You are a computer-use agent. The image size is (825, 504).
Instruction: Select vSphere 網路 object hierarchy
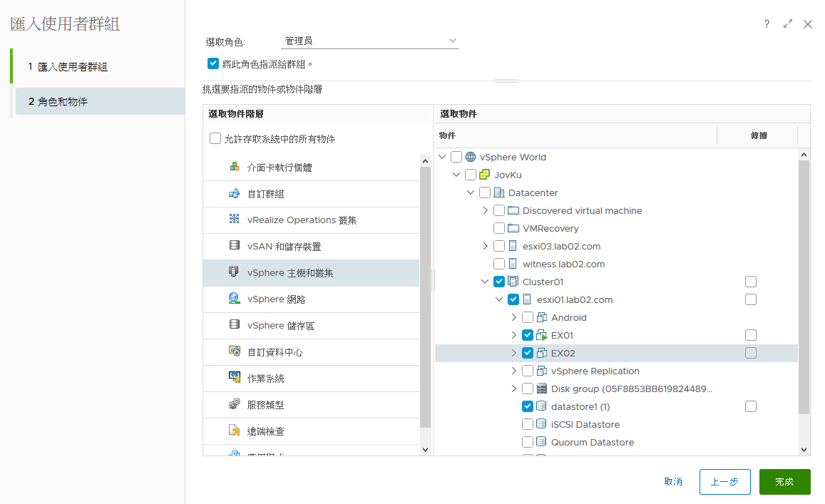[312, 299]
